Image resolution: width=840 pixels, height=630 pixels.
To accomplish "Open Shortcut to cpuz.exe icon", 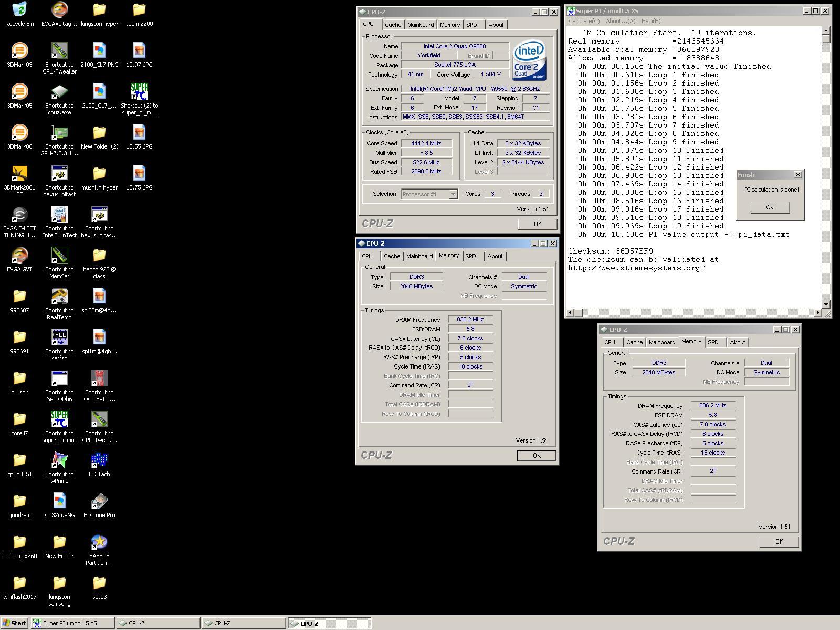I will pos(59,99).
